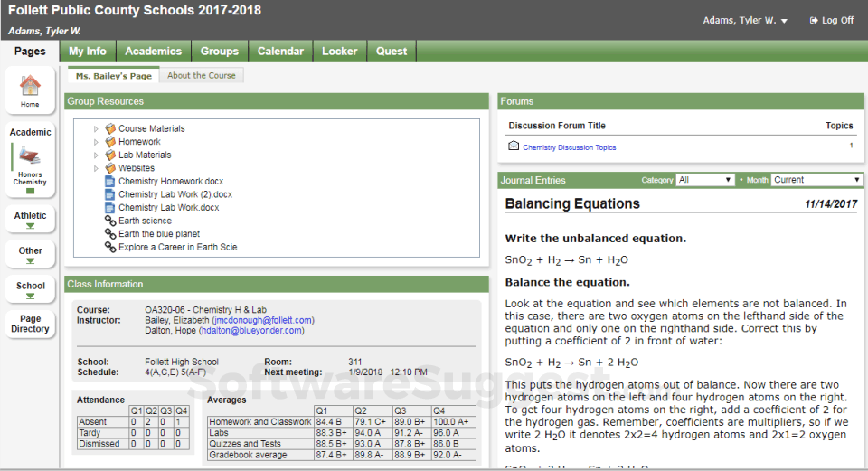Click the Earth science link icon
Image resolution: width=868 pixels, height=471 pixels.
[x=110, y=221]
